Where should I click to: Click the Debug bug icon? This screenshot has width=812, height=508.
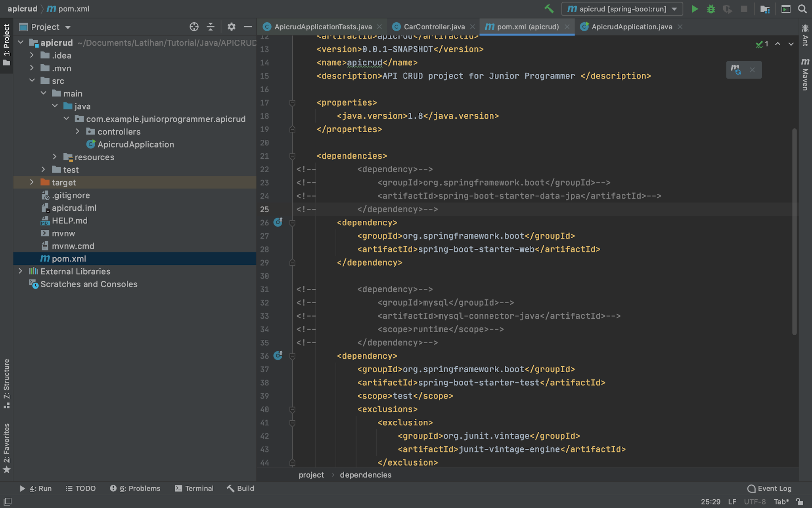pos(711,9)
